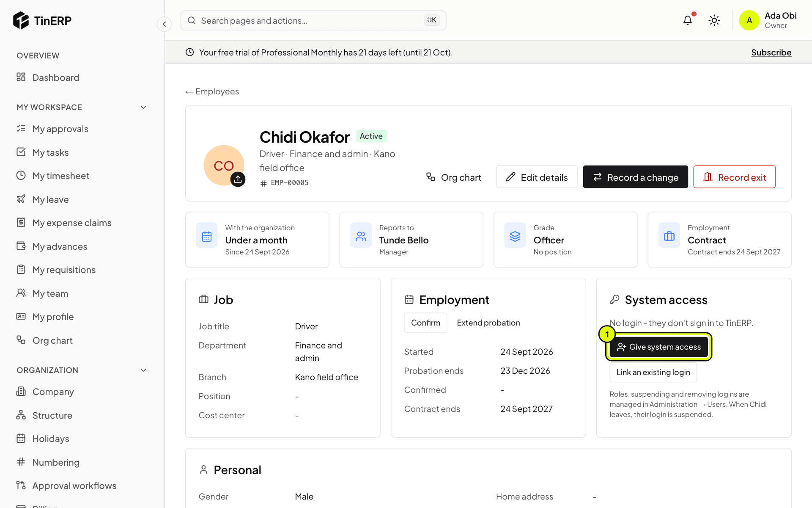The height and width of the screenshot is (508, 812).
Task: Select the My requisitions clipboard icon
Action: coord(21,269)
